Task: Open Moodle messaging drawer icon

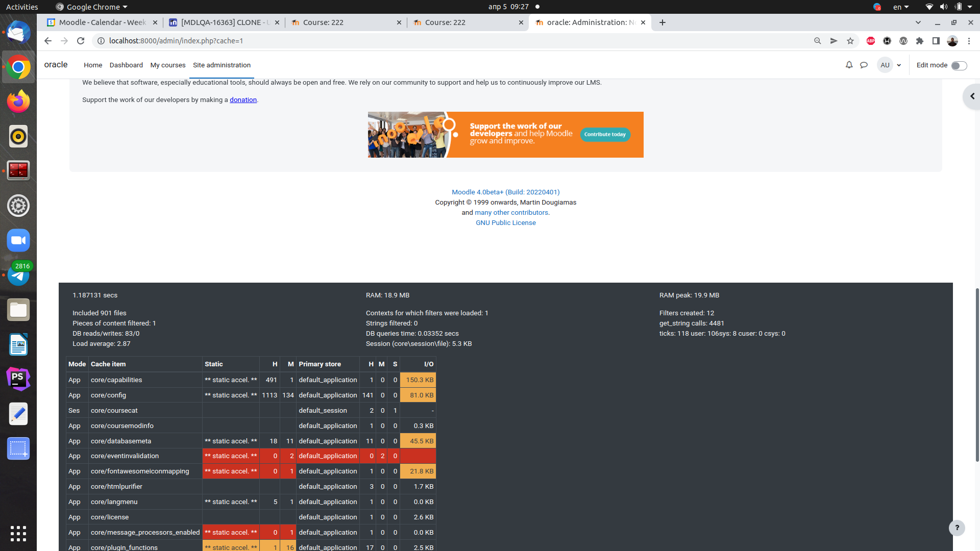Action: 864,65
